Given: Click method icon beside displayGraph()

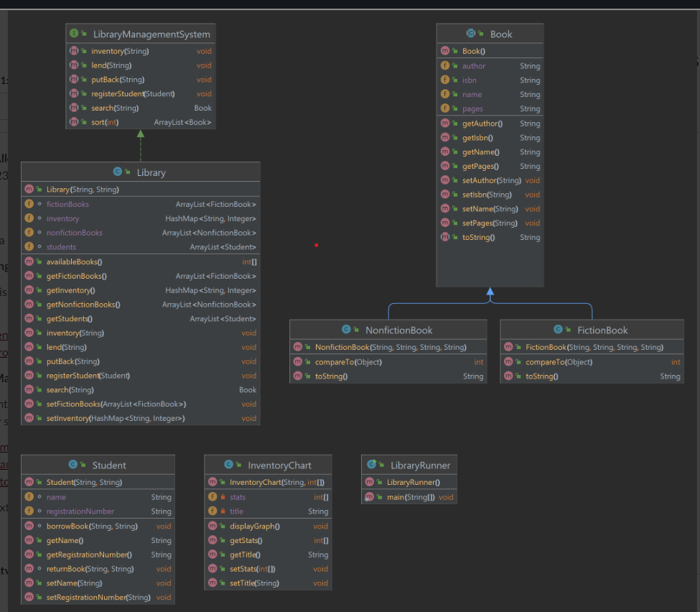Looking at the screenshot, I should [x=213, y=527].
